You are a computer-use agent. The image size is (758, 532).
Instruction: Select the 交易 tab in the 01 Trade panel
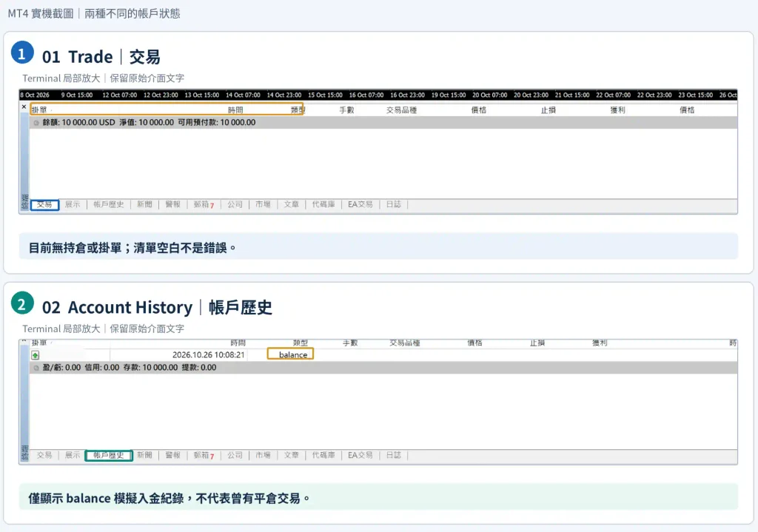coord(44,204)
